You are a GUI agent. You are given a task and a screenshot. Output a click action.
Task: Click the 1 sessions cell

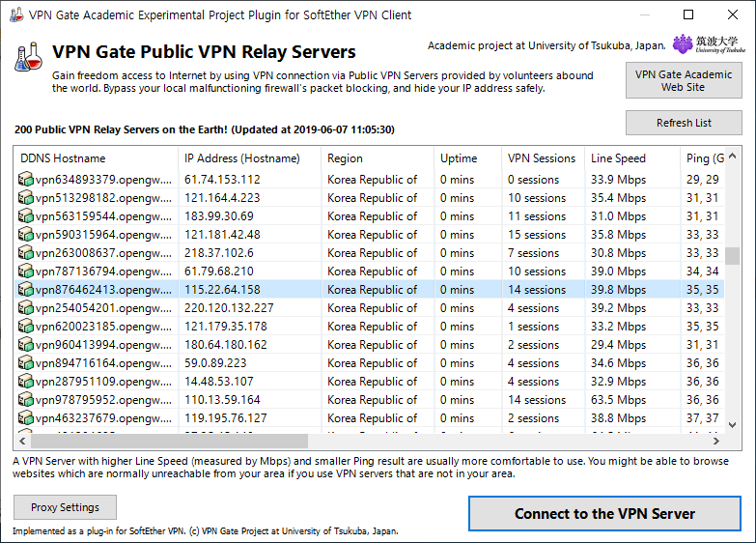tap(533, 327)
